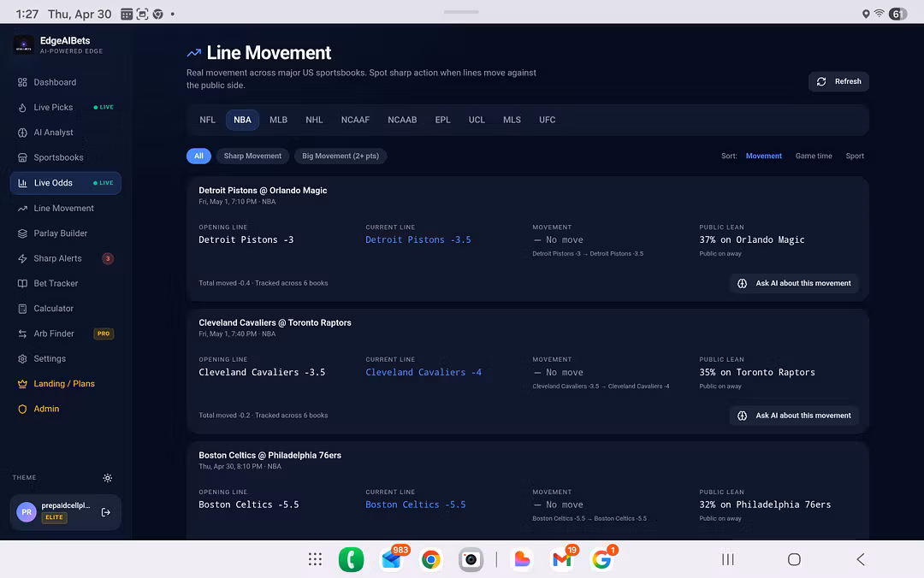Open the green Phone app in taskbar

[352, 559]
